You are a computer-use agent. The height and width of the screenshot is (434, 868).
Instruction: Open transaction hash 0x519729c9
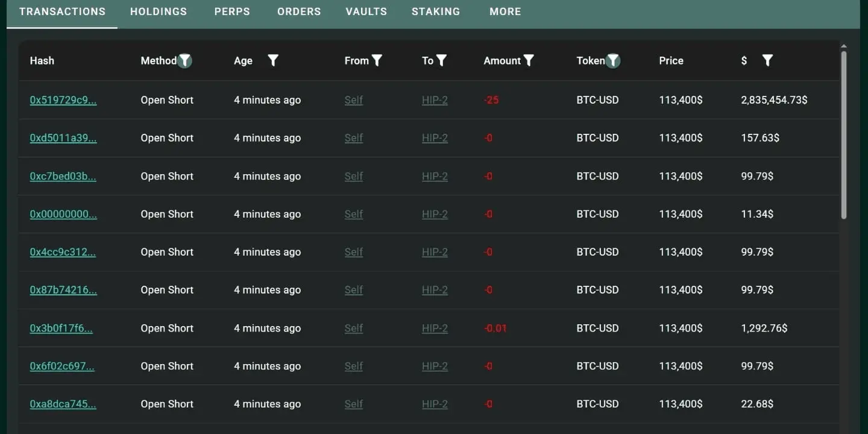[x=63, y=100]
